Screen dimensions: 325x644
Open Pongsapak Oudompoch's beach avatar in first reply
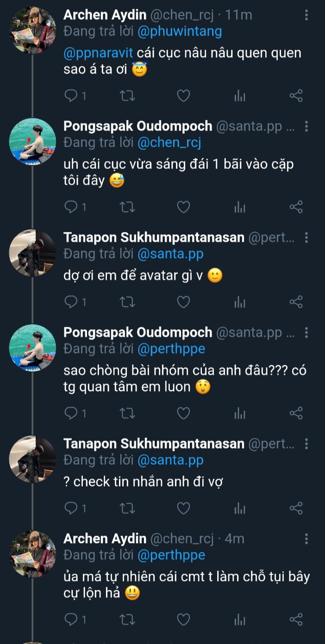point(33,142)
